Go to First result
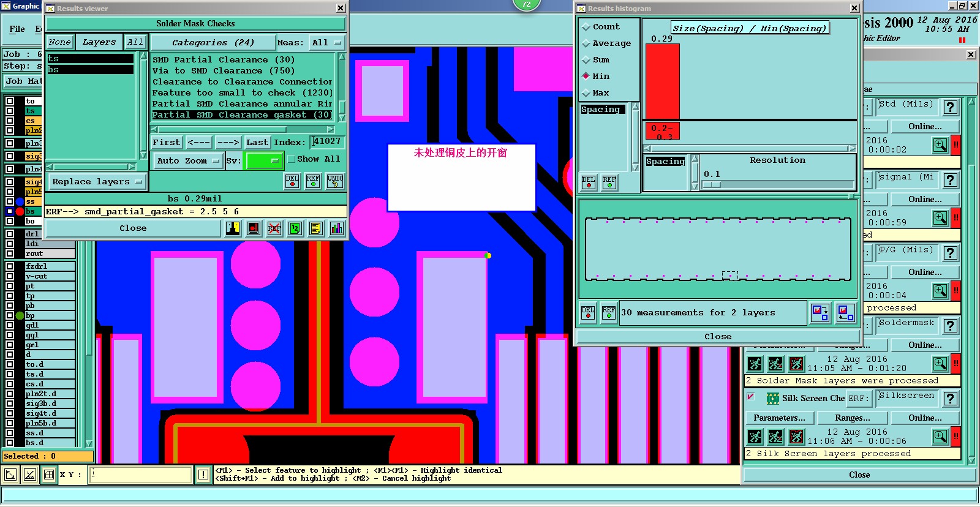Viewport: 980px width, 507px height. tap(167, 142)
